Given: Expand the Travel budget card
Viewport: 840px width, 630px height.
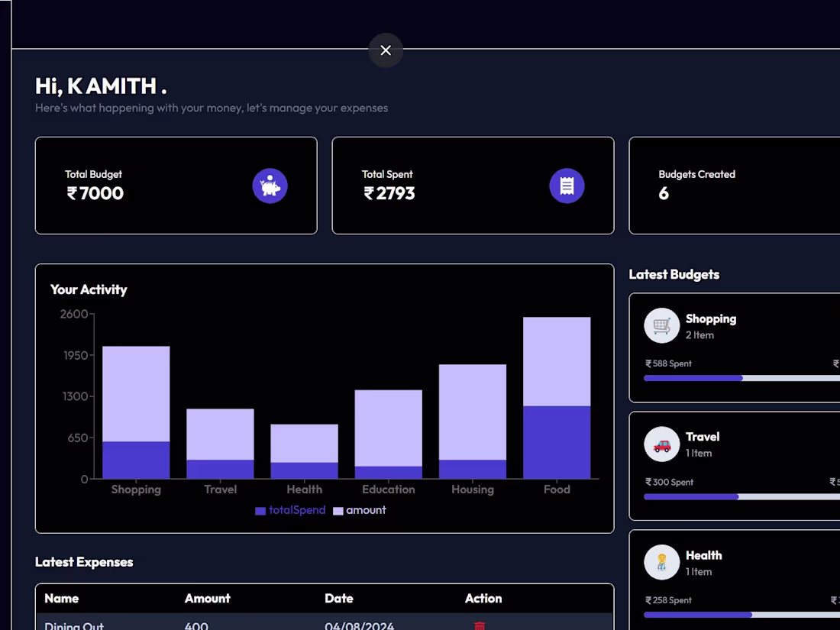Looking at the screenshot, I should click(733, 466).
